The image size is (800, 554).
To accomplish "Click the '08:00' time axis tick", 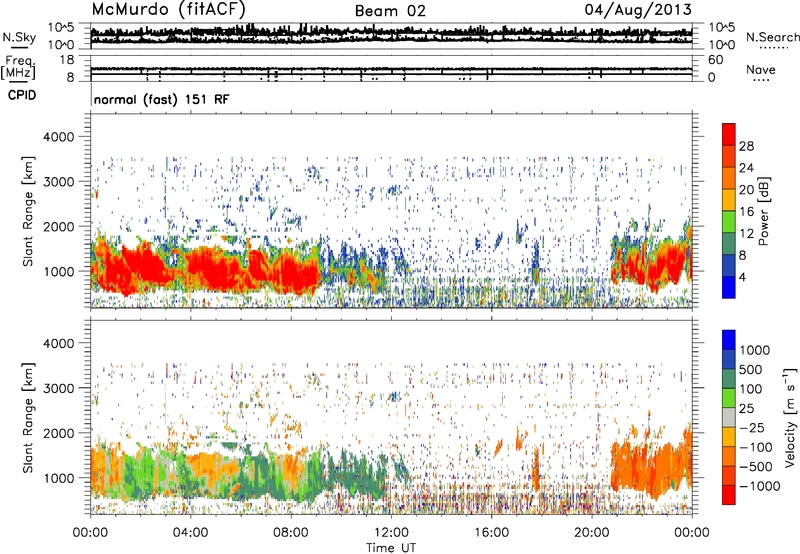I will pyautogui.click(x=291, y=533).
